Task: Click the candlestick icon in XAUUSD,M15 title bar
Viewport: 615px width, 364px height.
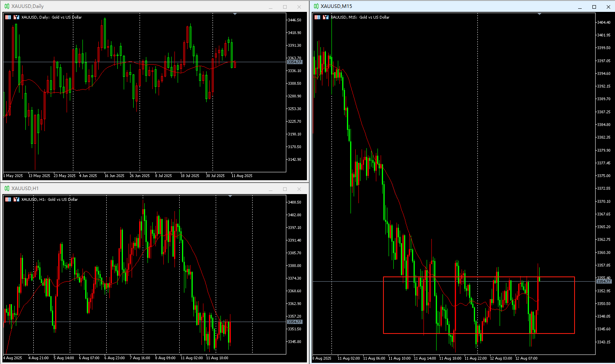Action: click(x=316, y=6)
